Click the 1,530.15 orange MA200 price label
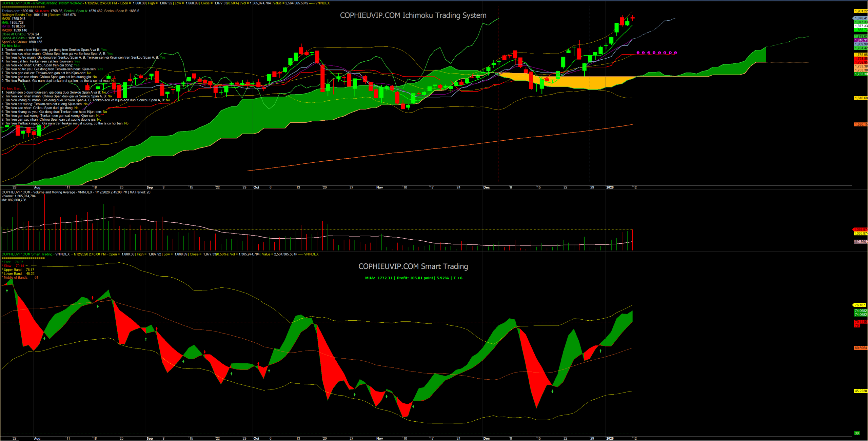 861,124
